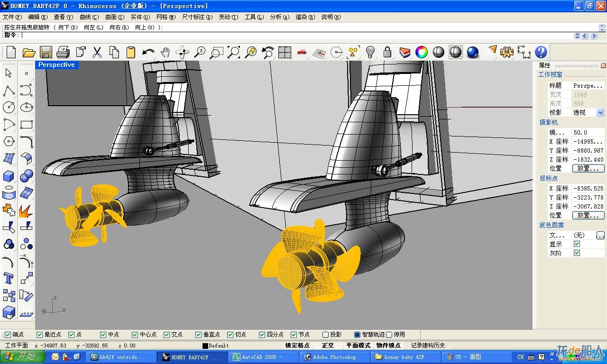
Task: Click the Print icon
Action: (x=63, y=52)
